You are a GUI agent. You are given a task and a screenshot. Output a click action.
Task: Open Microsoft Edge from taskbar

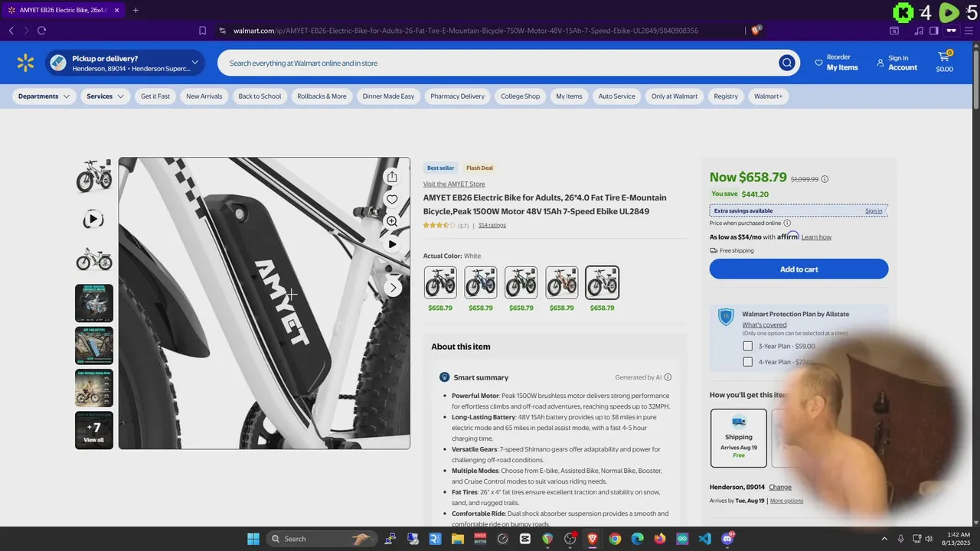637,539
